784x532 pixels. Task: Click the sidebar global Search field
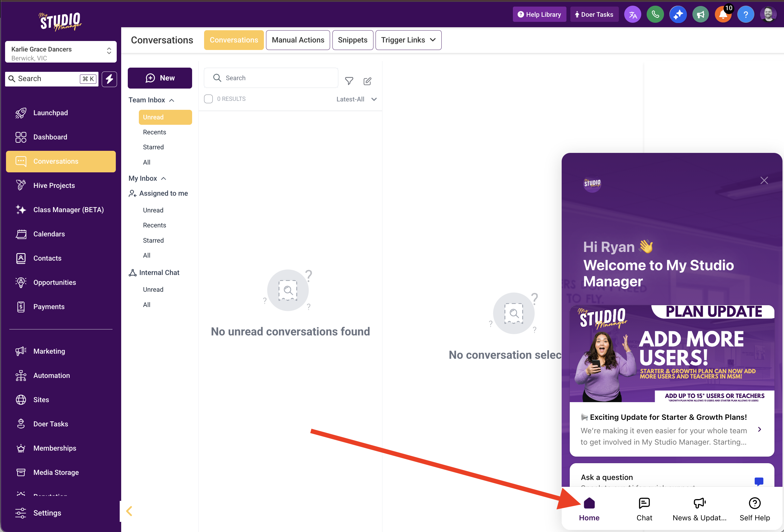51,79
